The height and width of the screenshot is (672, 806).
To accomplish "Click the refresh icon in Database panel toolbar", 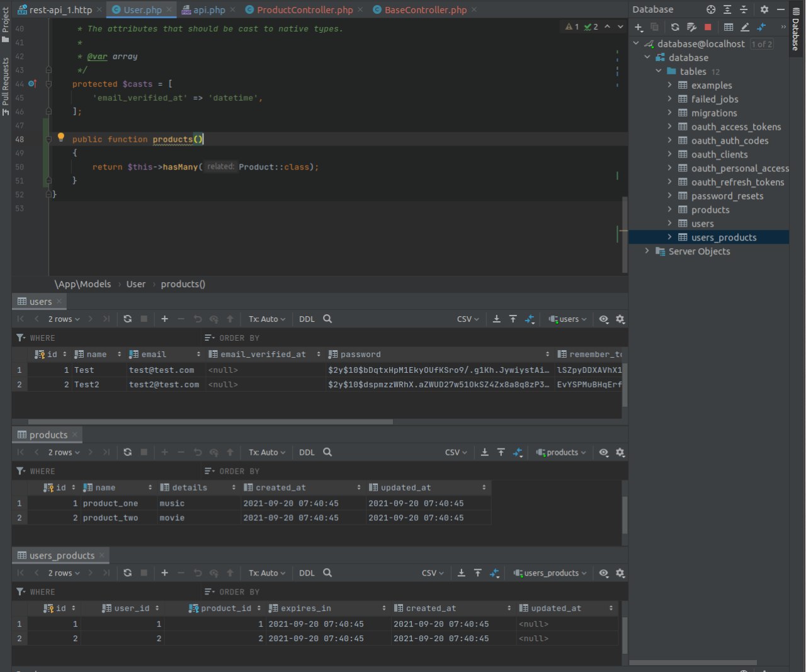I will (675, 27).
